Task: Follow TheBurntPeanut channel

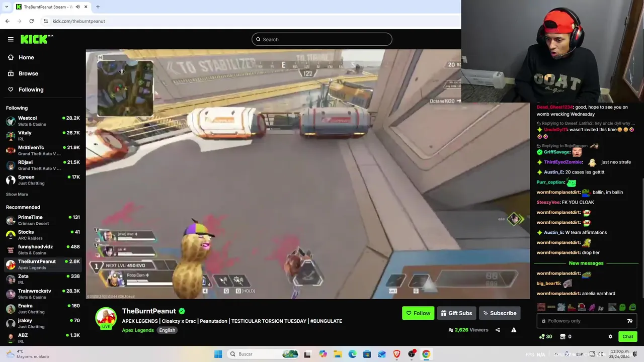Action: click(x=418, y=313)
